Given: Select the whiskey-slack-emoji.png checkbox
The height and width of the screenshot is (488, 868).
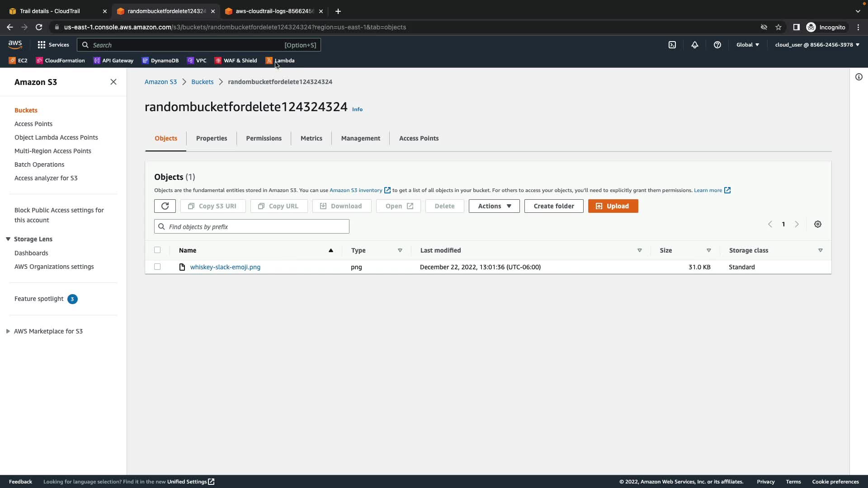Looking at the screenshot, I should tap(157, 267).
